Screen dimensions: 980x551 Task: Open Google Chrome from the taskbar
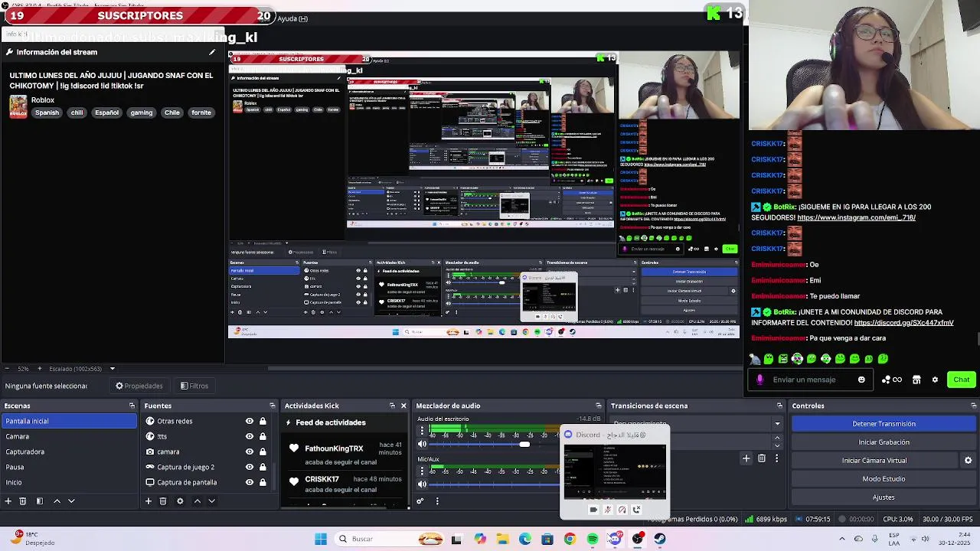tap(570, 539)
